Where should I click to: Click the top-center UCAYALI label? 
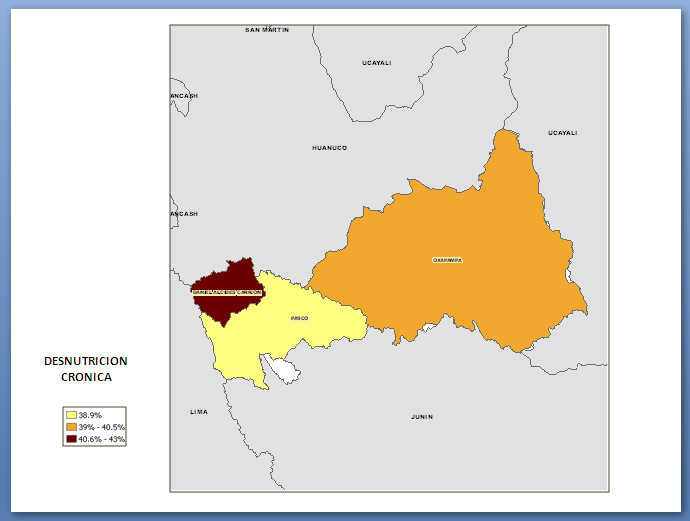click(x=376, y=63)
